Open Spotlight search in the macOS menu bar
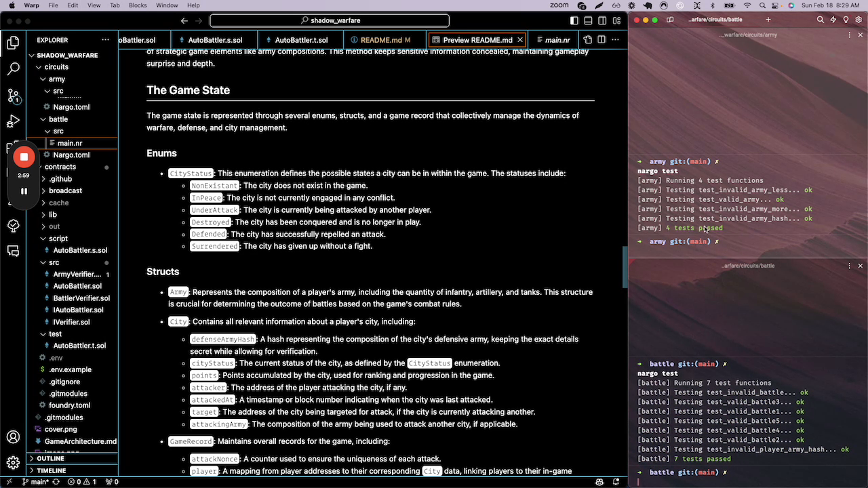This screenshot has height=488, width=868. 762,5
